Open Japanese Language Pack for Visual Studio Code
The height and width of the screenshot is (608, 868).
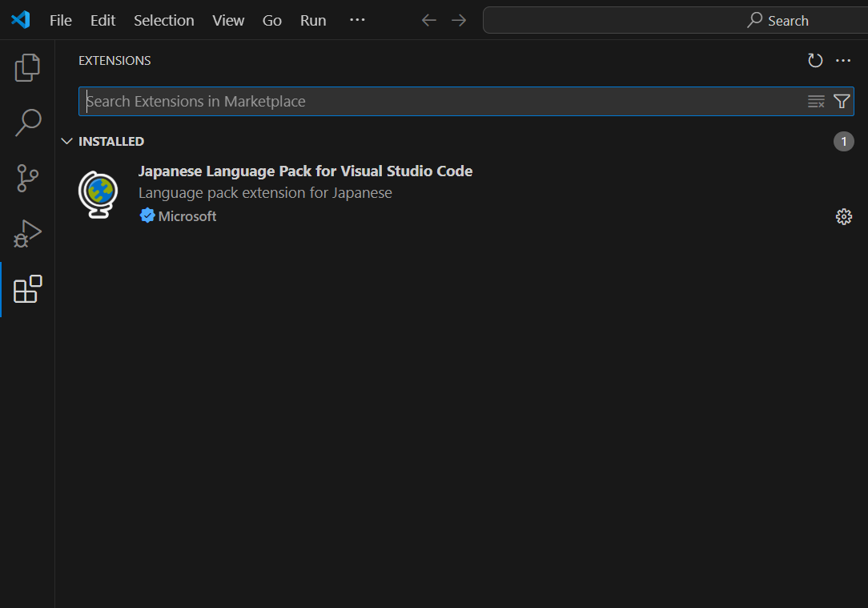[305, 171]
